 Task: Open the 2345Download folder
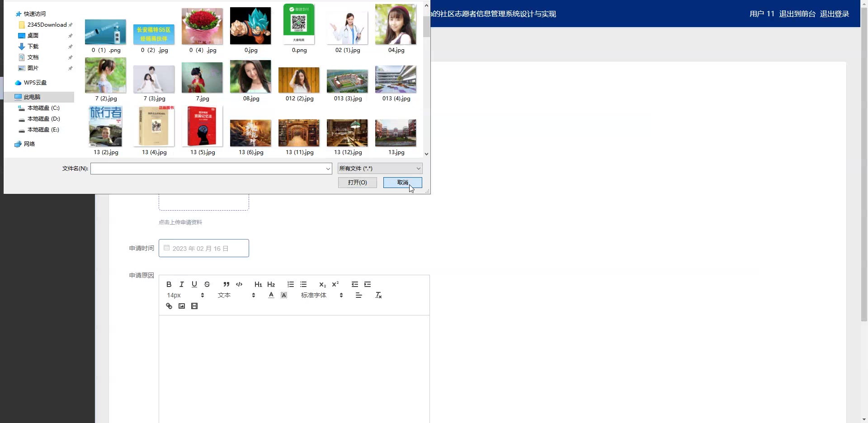pyautogui.click(x=47, y=25)
